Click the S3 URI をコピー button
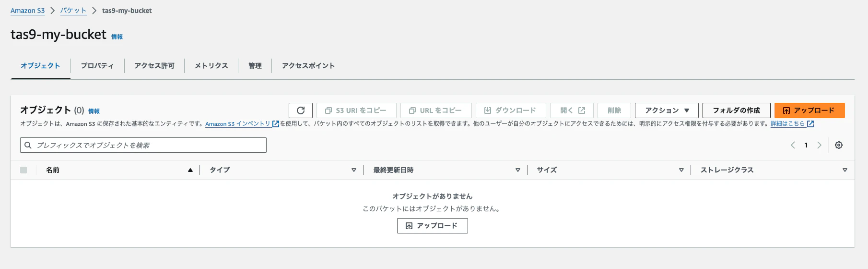868x269 pixels. pos(356,110)
